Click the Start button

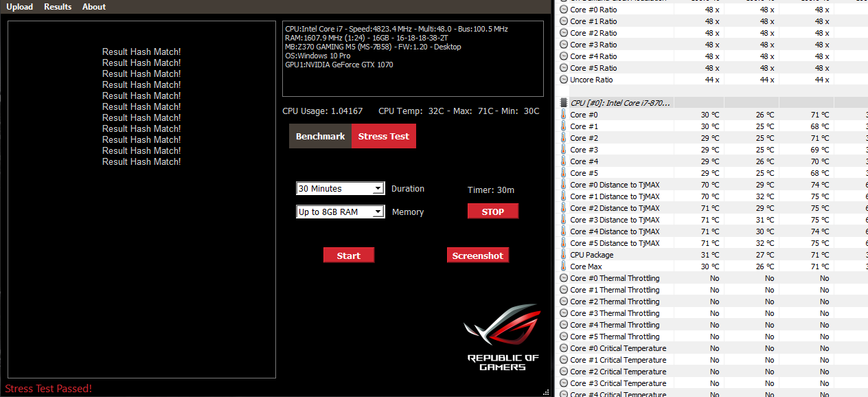pos(349,256)
